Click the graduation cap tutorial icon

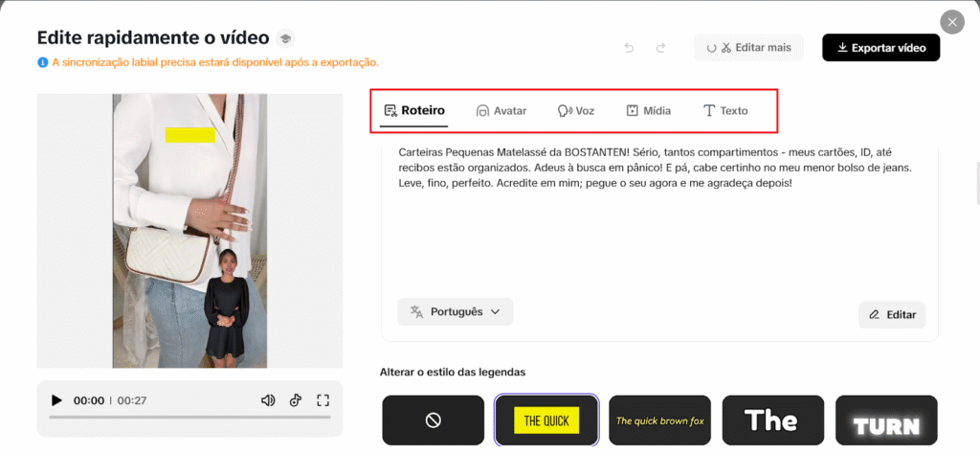click(x=285, y=39)
